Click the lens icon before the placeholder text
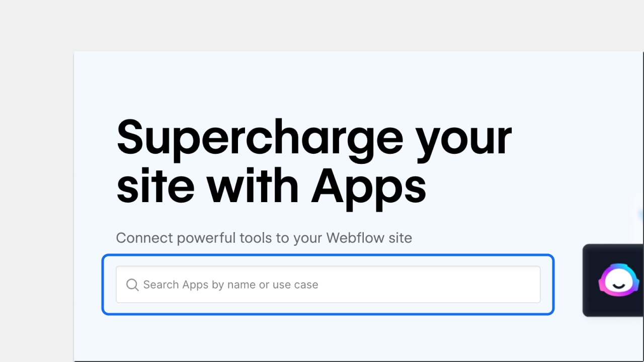Image resolution: width=644 pixels, height=362 pixels. [132, 285]
